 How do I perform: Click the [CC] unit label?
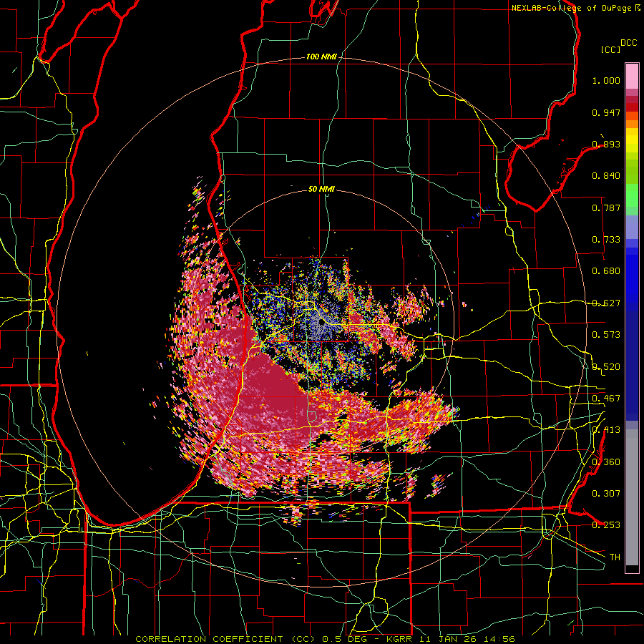point(611,49)
